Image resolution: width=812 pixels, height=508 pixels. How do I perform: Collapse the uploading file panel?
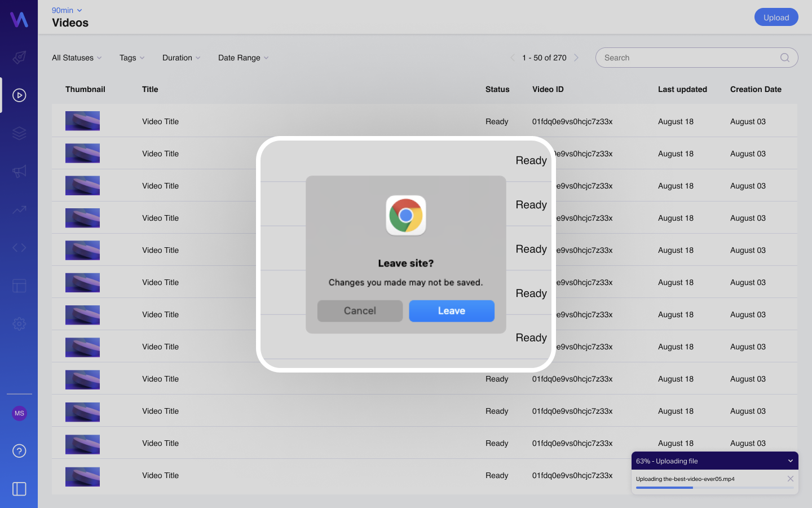click(791, 461)
